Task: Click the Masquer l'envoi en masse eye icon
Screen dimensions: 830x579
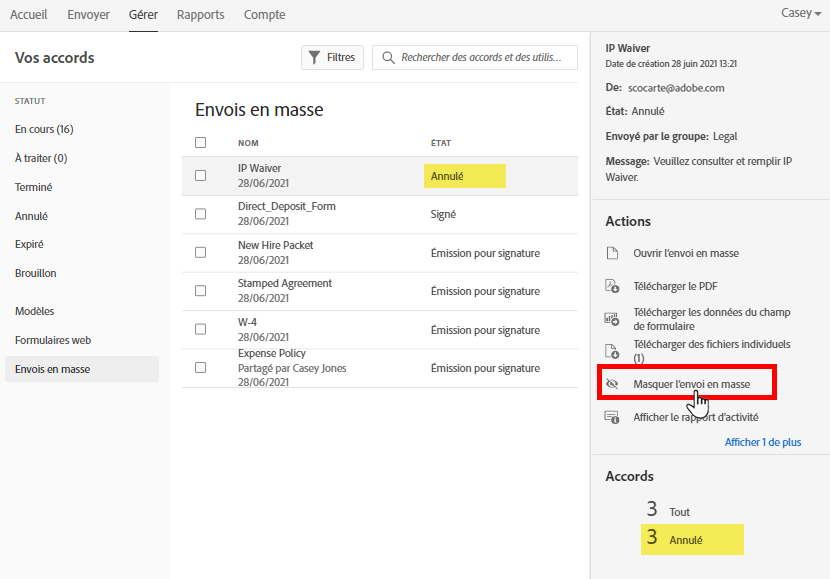Action: tap(613, 384)
